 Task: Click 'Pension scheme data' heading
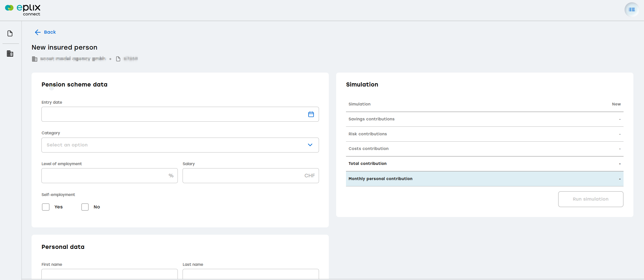pos(75,84)
